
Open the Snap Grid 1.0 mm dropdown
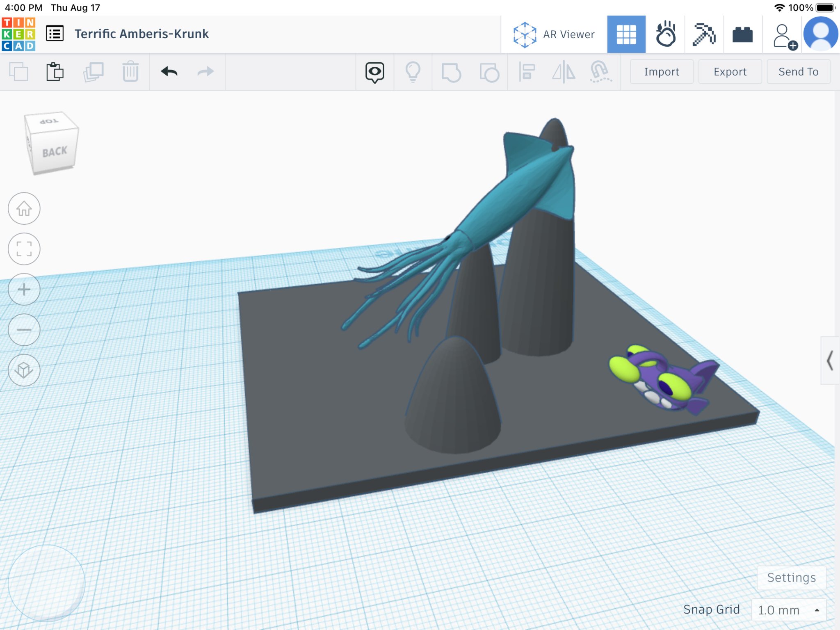pos(788,610)
